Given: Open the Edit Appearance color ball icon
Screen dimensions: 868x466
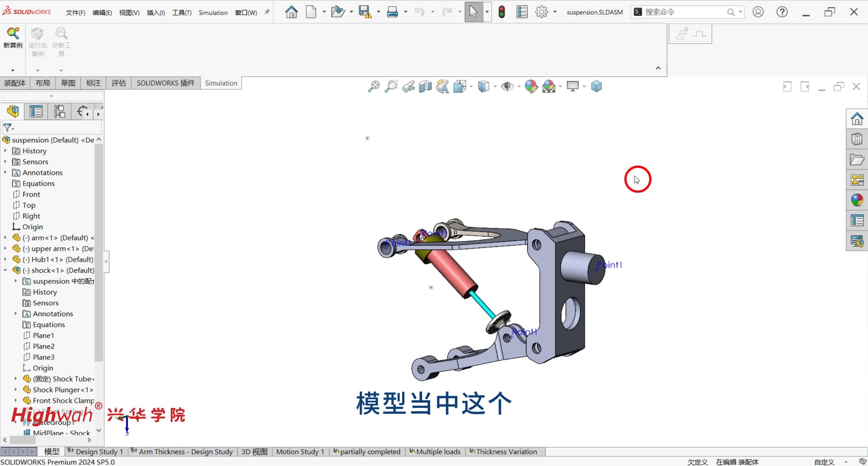Looking at the screenshot, I should pyautogui.click(x=531, y=87).
